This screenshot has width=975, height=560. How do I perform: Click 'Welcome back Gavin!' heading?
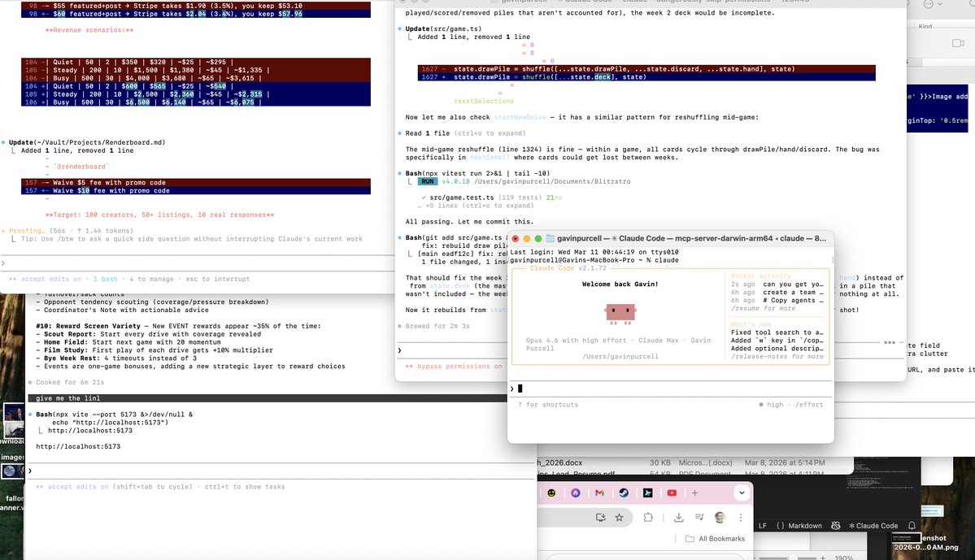pos(620,284)
